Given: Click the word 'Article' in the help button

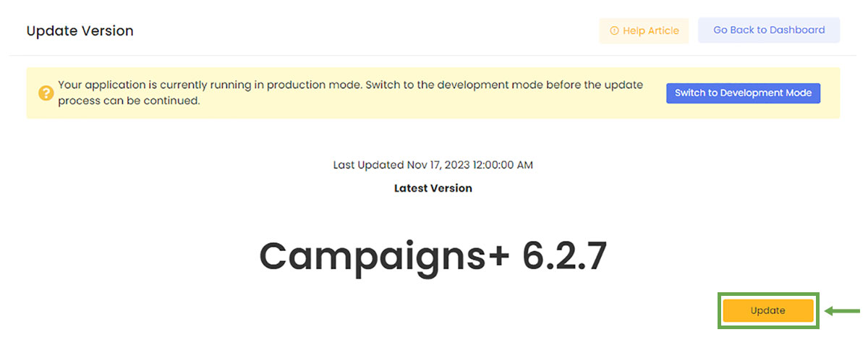Looking at the screenshot, I should click(x=662, y=31).
